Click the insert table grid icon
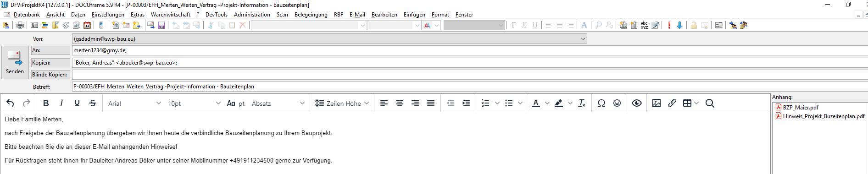Image resolution: width=868 pixels, height=174 pixels. click(687, 103)
